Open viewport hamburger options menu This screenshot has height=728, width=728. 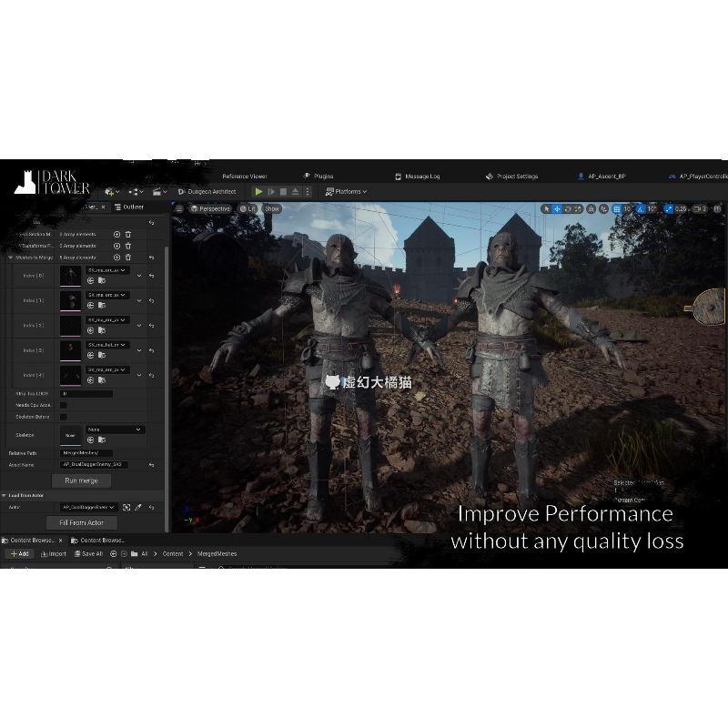(x=179, y=209)
